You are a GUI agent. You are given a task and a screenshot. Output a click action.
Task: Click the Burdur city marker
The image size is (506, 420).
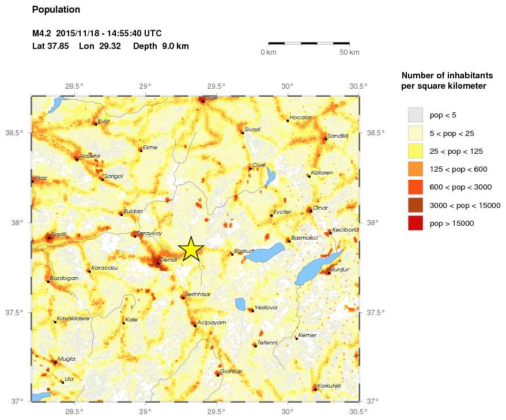coord(328,273)
